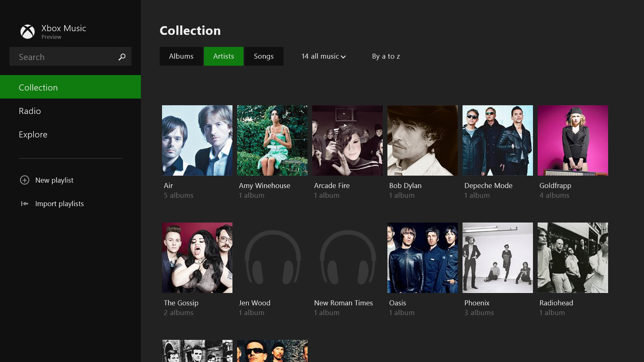The height and width of the screenshot is (362, 644).
Task: Click the Import playlists arrow icon
Action: 24,203
